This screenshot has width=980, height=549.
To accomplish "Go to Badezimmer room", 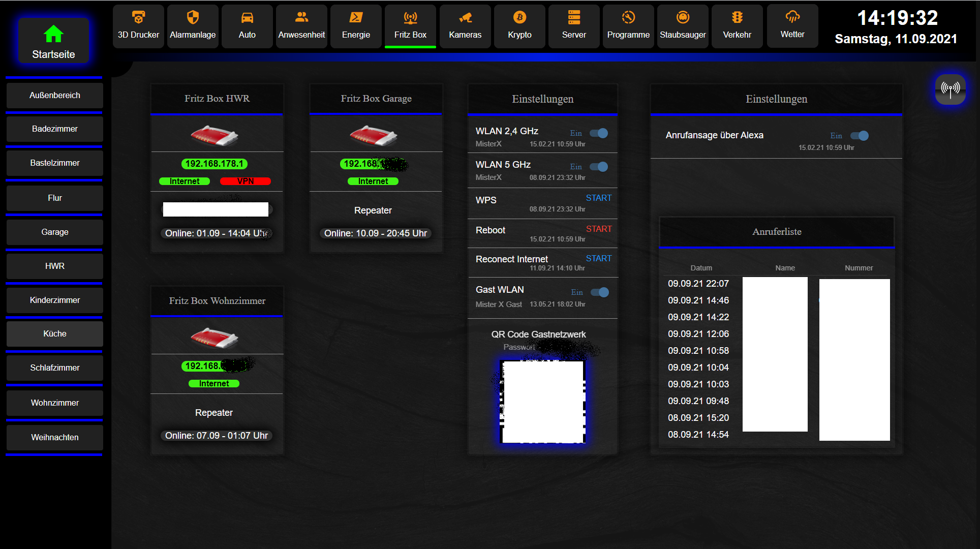I will (x=55, y=129).
